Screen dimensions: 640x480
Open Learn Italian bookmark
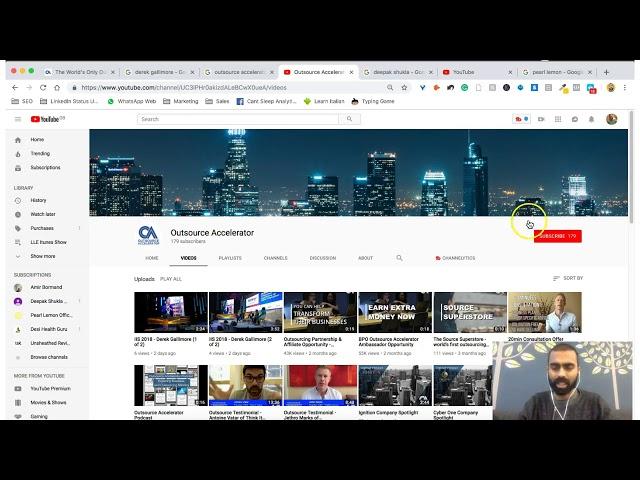coord(324,101)
